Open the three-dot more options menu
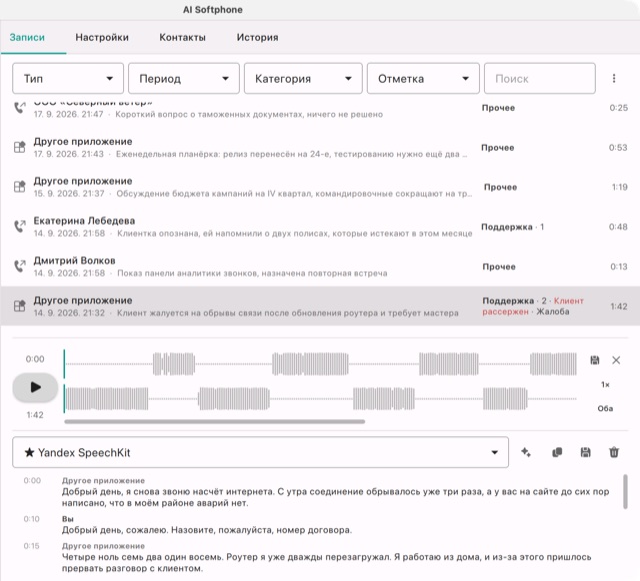Image resolution: width=640 pixels, height=581 pixels. tap(614, 78)
